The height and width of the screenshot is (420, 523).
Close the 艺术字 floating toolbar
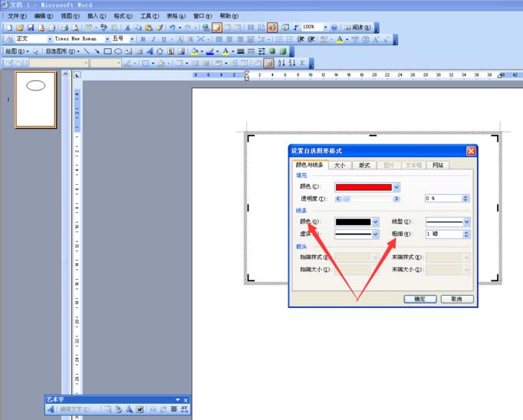(x=186, y=399)
